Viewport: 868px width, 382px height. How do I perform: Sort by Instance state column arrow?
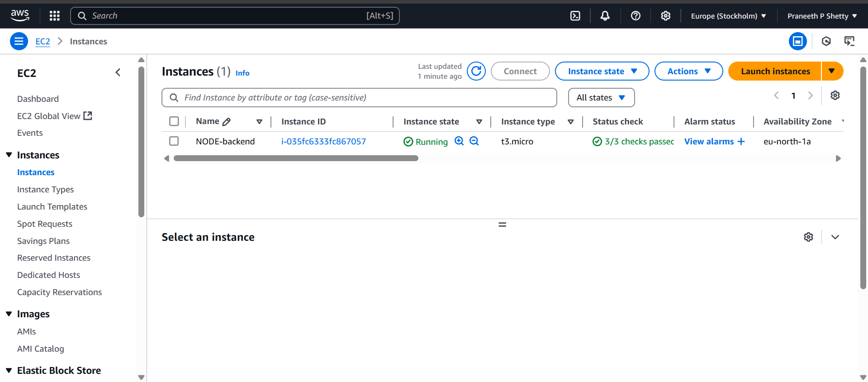[x=479, y=121]
